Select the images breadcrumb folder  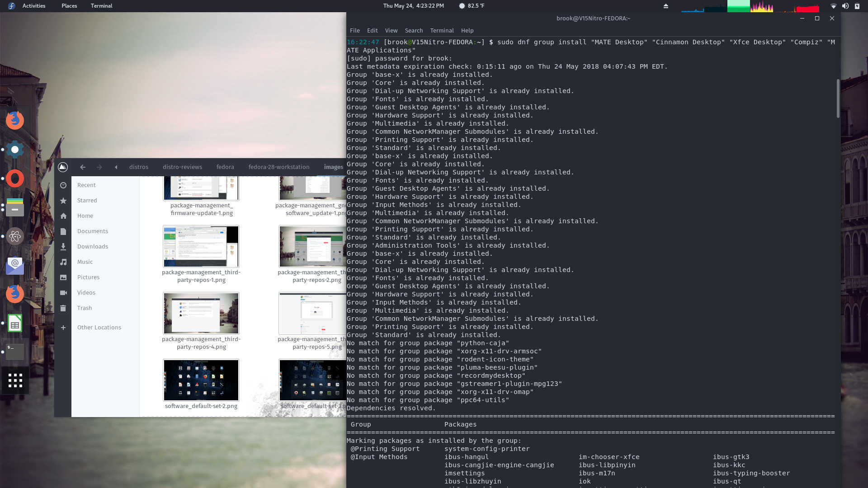(x=333, y=167)
